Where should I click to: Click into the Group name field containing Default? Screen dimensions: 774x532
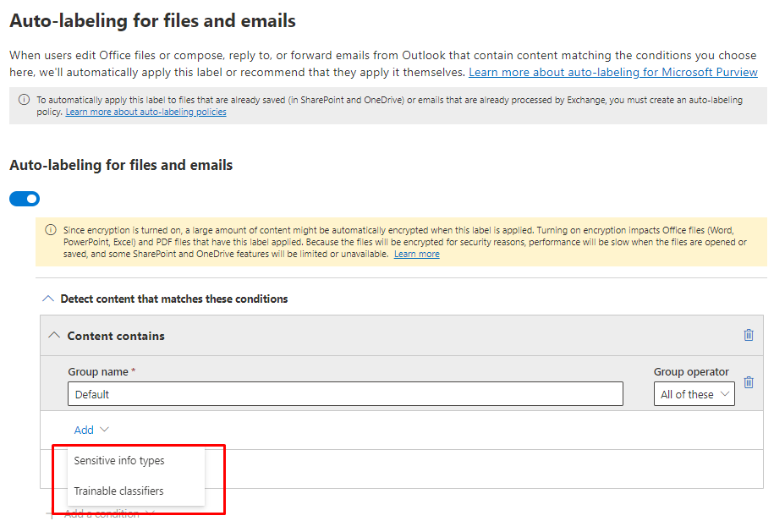345,394
